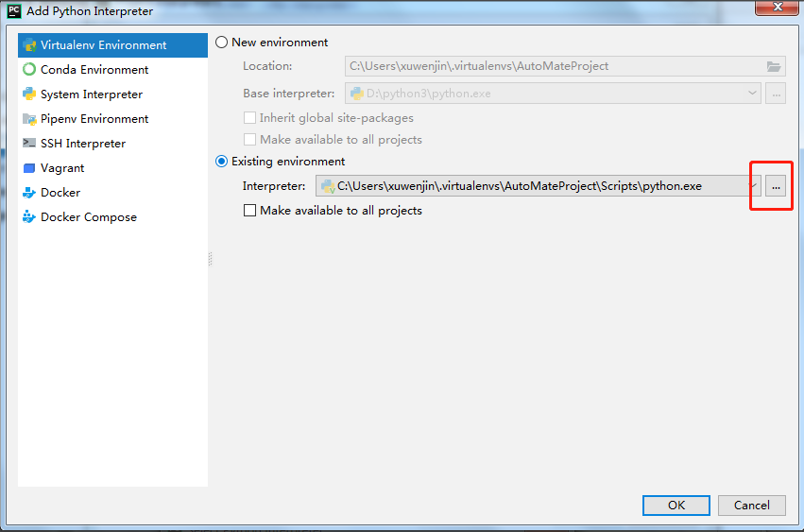Click the Conda Environment green ring icon
The width and height of the screenshot is (804, 532).
[x=29, y=69]
